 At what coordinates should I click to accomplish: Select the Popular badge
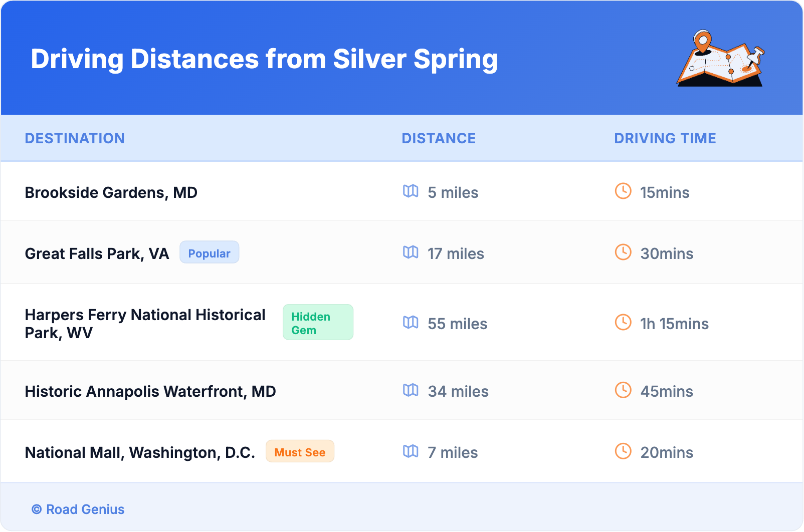point(209,252)
